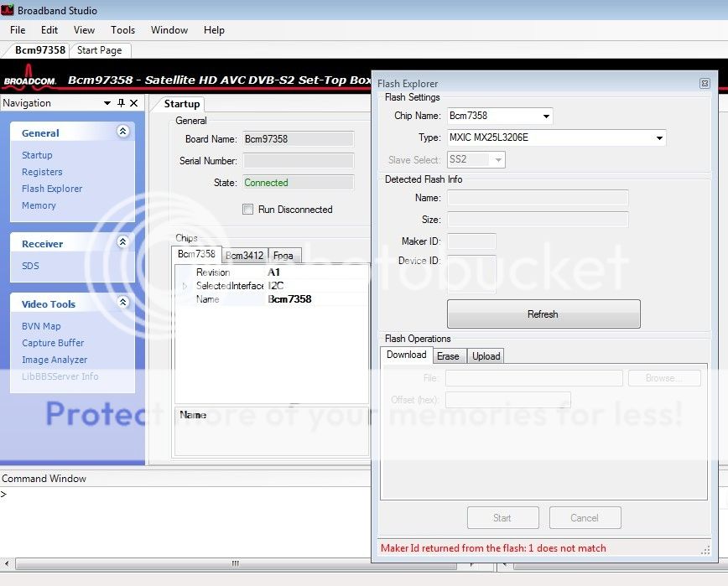
Task: Click the left scroll arrow at bottom
Action: [7, 563]
